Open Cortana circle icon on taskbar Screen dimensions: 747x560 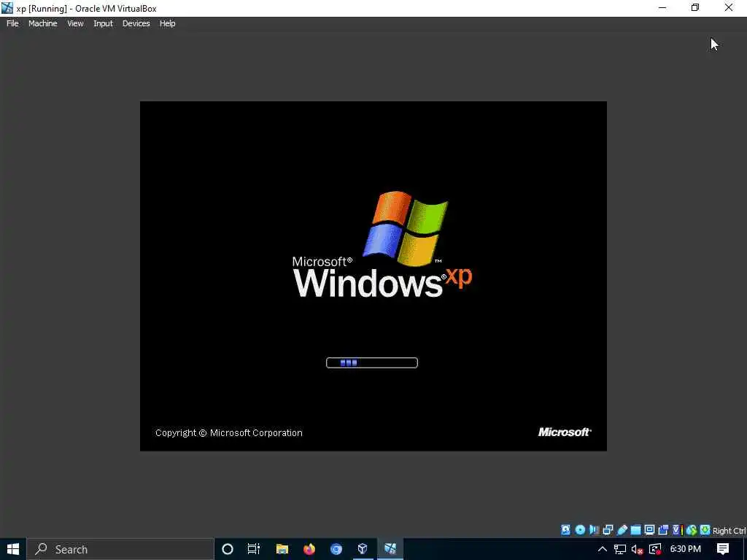pyautogui.click(x=228, y=549)
